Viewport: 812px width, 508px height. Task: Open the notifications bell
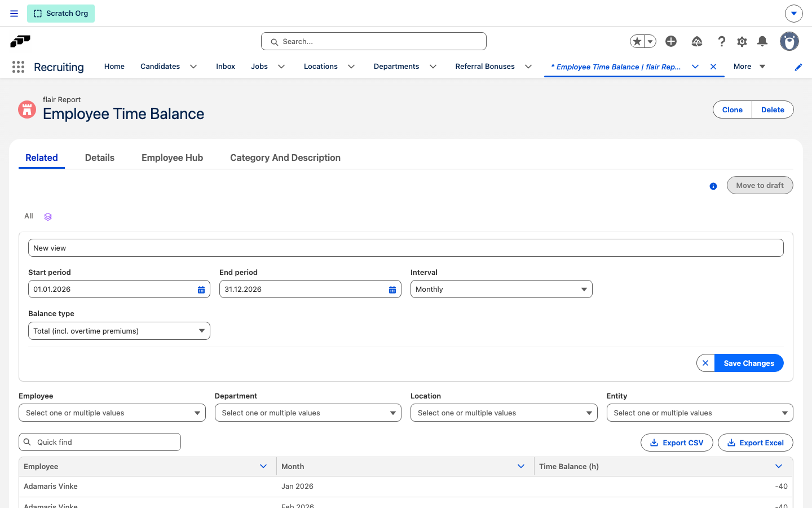click(762, 41)
